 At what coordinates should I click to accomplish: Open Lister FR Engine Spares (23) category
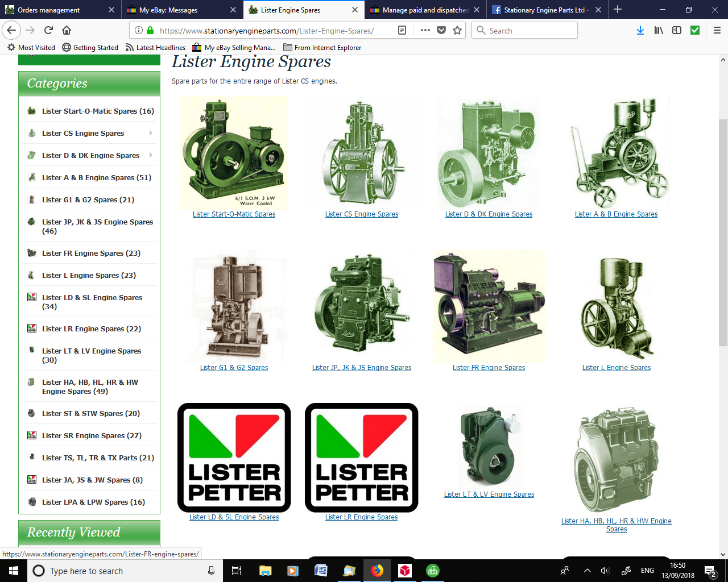click(x=91, y=253)
